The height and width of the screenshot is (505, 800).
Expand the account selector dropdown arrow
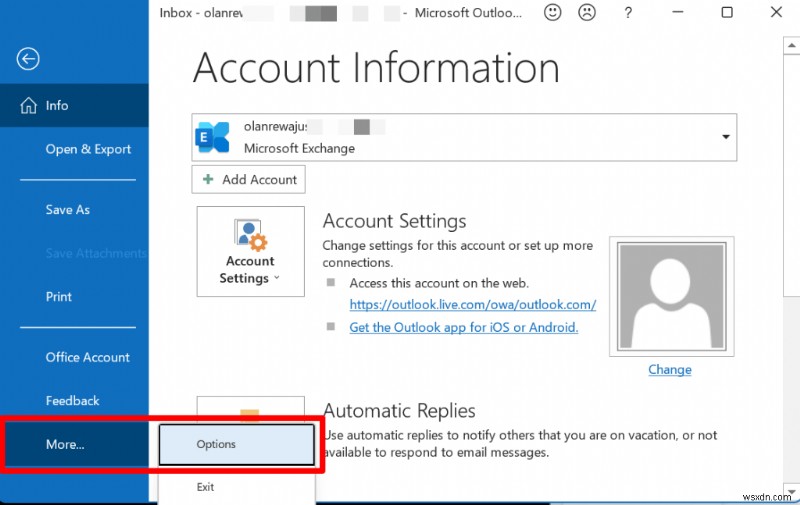coord(725,137)
